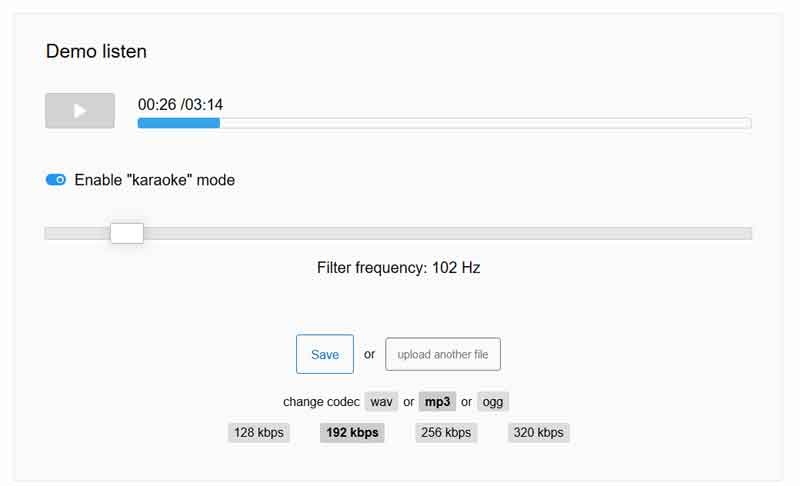
Task: Click the 00:26 /03:14 time display
Action: [180, 104]
